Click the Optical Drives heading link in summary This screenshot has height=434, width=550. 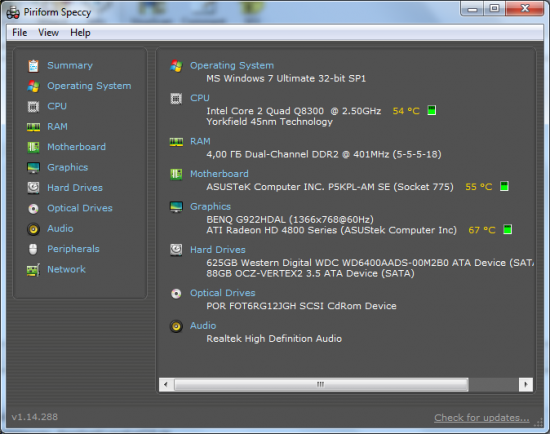[x=222, y=293]
